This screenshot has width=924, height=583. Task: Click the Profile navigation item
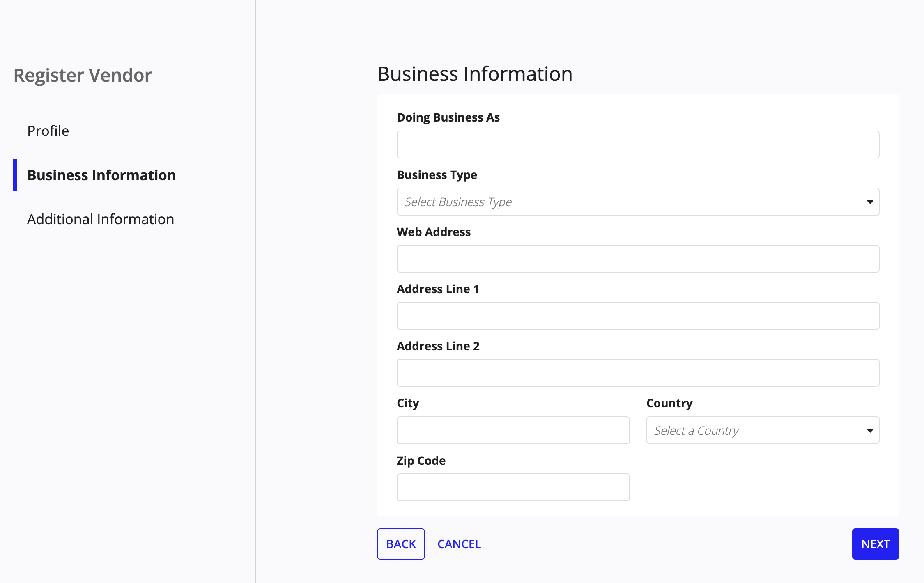[x=48, y=131]
